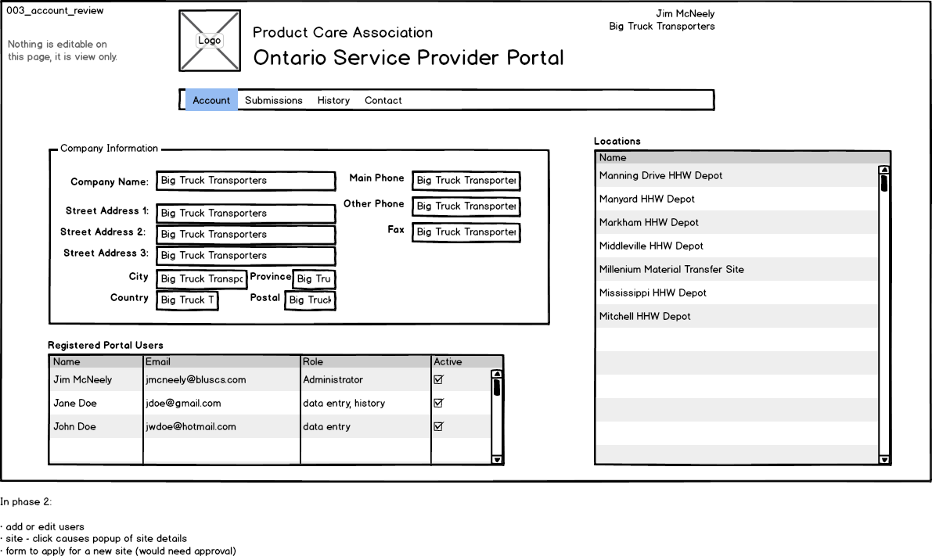This screenshot has width=932, height=560.
Task: Click the Main Phone field
Action: (466, 181)
